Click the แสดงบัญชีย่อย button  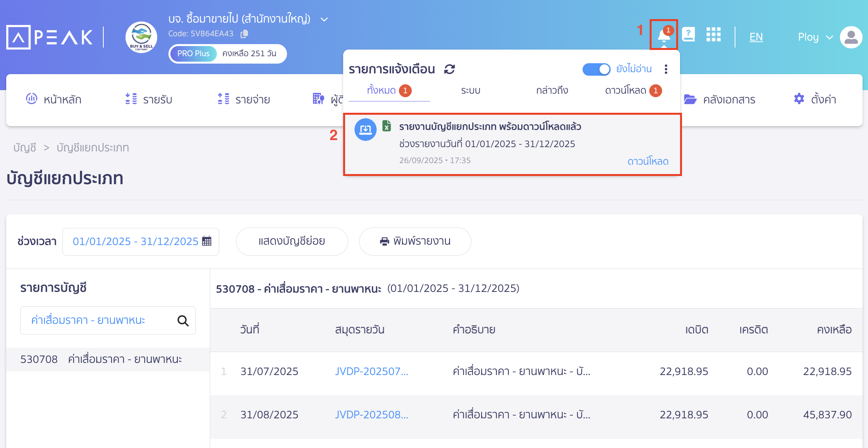tap(292, 241)
